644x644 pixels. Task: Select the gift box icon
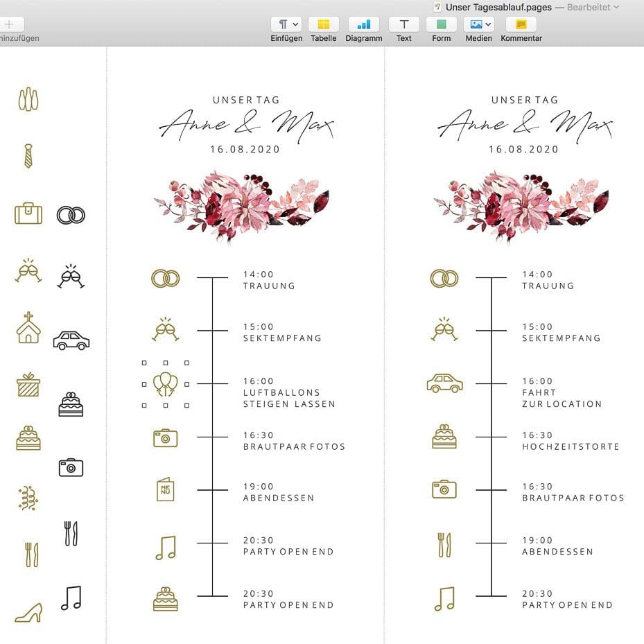pyautogui.click(x=28, y=385)
